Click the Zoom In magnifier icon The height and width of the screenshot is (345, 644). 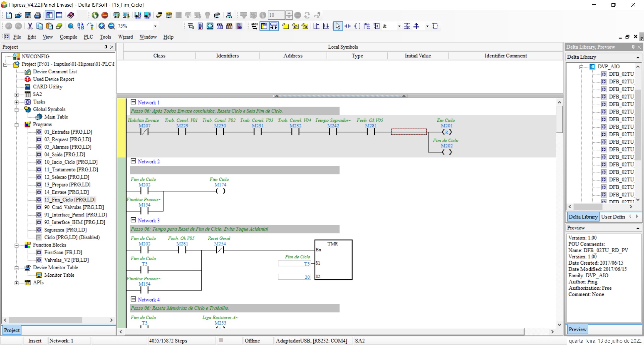click(x=102, y=26)
